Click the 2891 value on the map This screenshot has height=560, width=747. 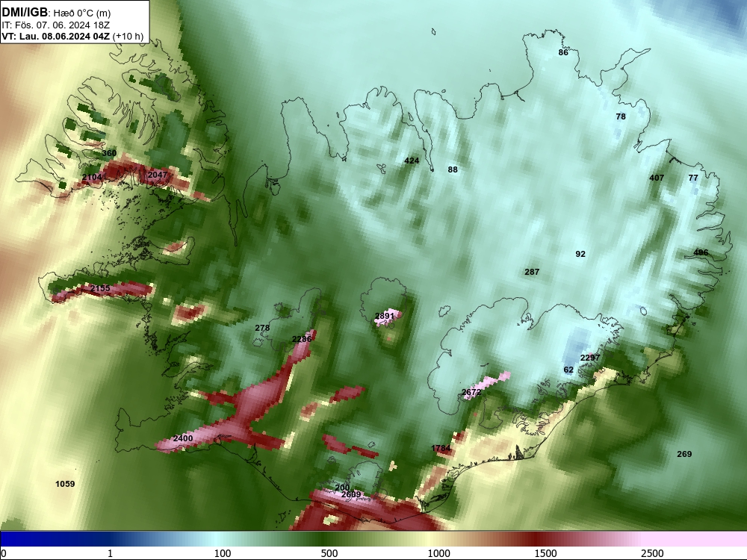(385, 316)
